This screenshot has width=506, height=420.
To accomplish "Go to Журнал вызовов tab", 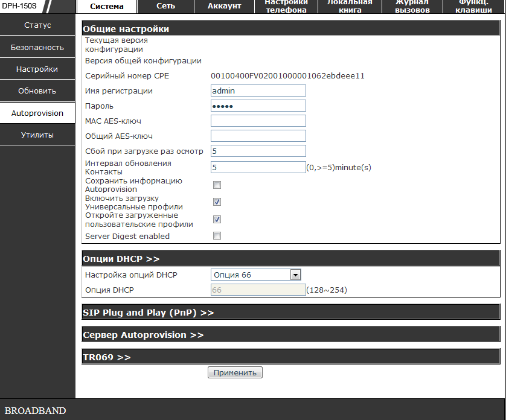I will tap(412, 7).
